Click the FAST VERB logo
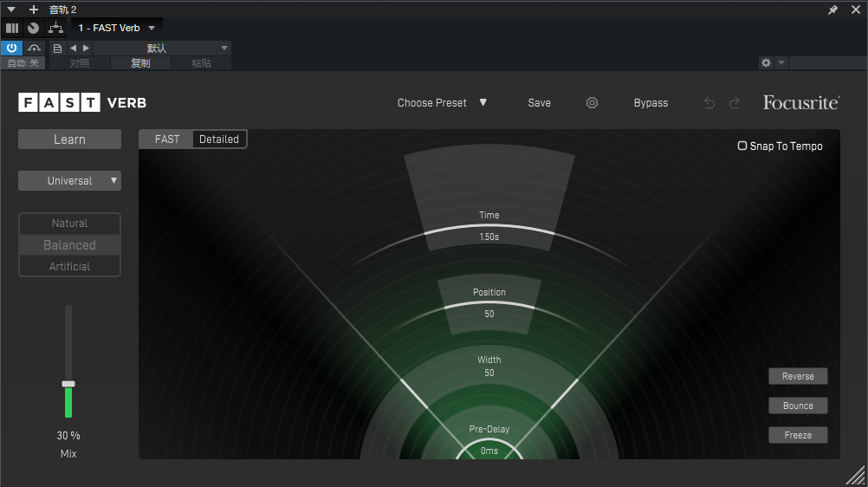This screenshot has height=487, width=868. coord(82,102)
